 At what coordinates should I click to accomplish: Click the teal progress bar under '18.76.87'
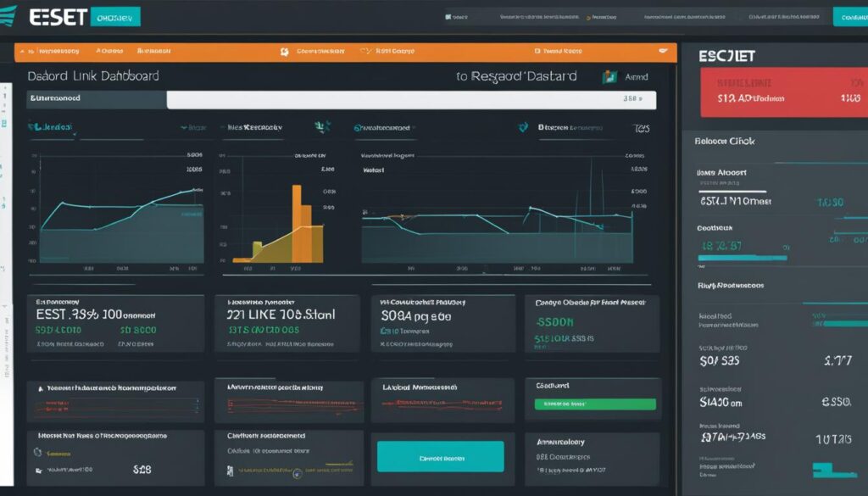click(x=743, y=258)
